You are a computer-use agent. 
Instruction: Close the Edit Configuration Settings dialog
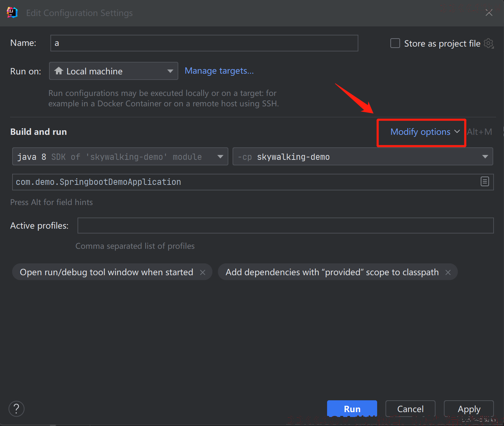point(489,13)
